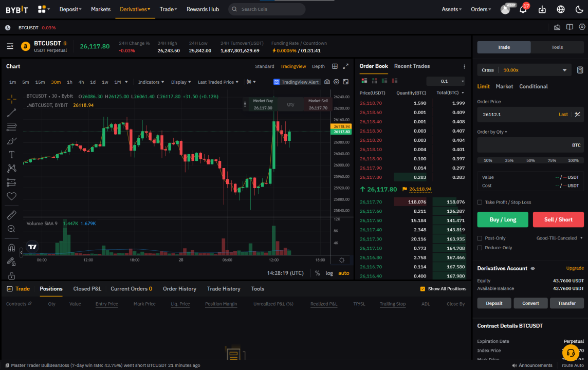Open the hamburger menu beside BTCUSDT
This screenshot has height=370, width=588.
[x=10, y=46]
